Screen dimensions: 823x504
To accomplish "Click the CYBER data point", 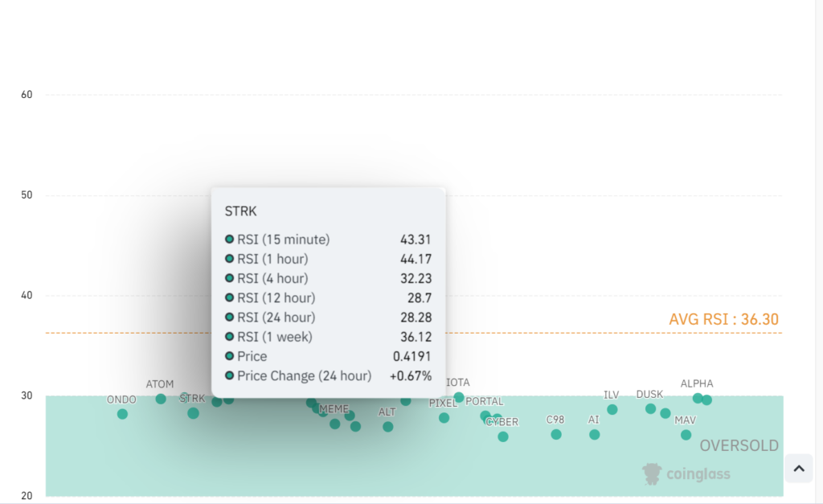I will click(x=503, y=436).
